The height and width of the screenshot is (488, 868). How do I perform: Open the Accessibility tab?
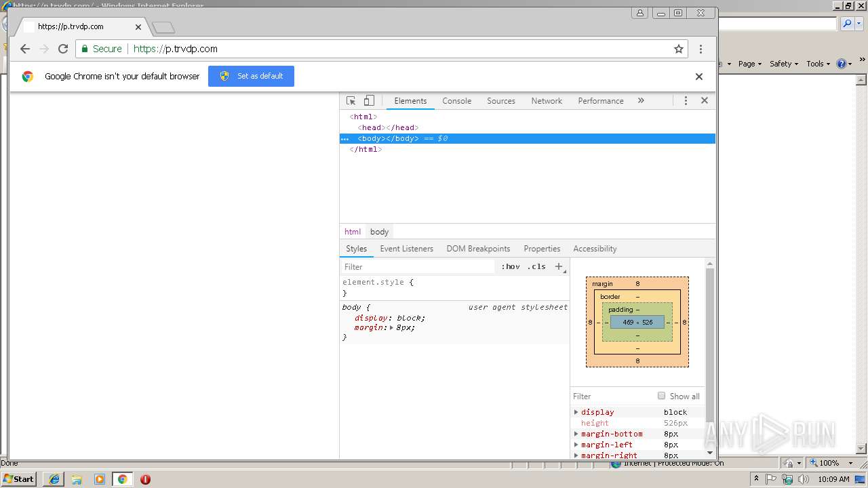595,249
